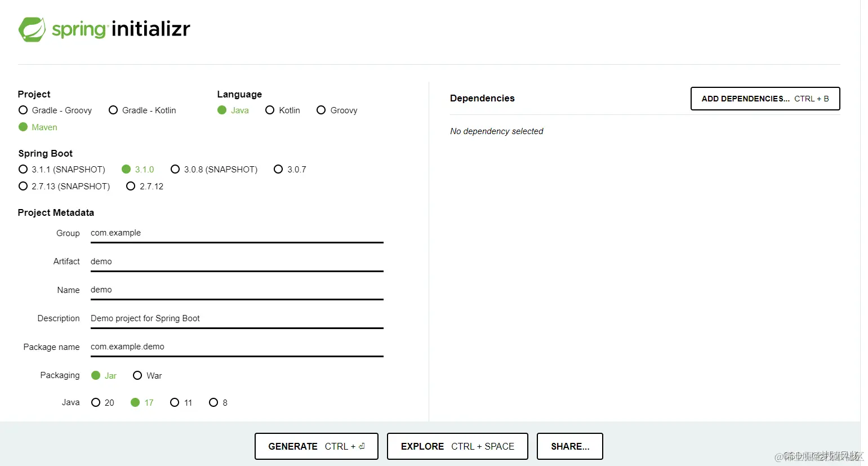The height and width of the screenshot is (466, 868).
Task: Select Java version 20
Action: point(103,403)
